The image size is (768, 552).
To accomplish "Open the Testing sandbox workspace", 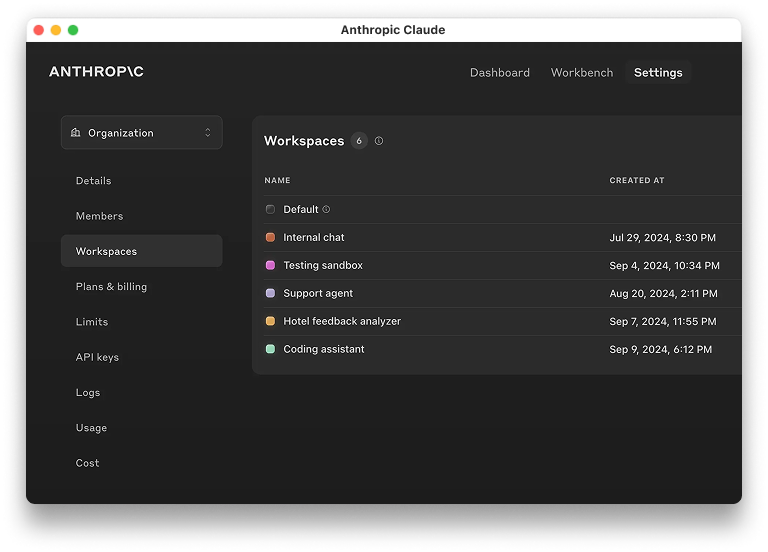I will pos(323,265).
